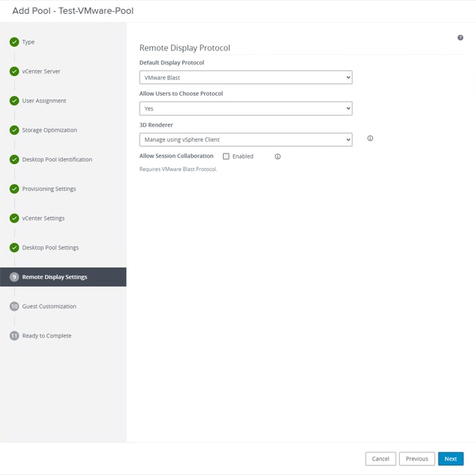Click the Default Display Protocol label
This screenshot has width=476, height=475.
tap(172, 63)
